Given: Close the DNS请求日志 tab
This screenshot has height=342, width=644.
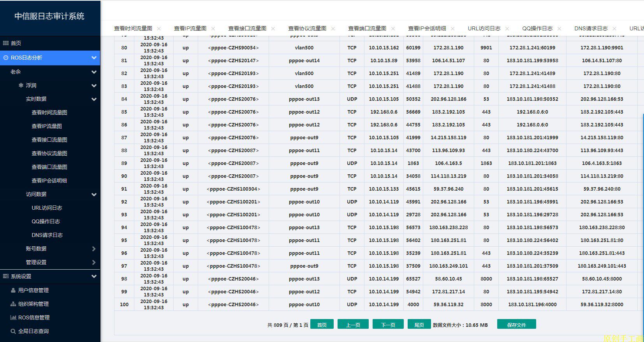Looking at the screenshot, I should [614, 28].
